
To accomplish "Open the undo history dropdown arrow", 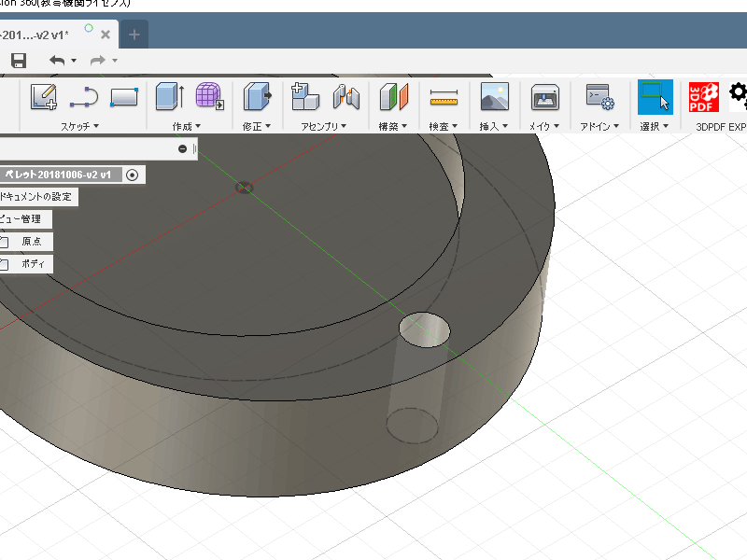I will [x=74, y=61].
